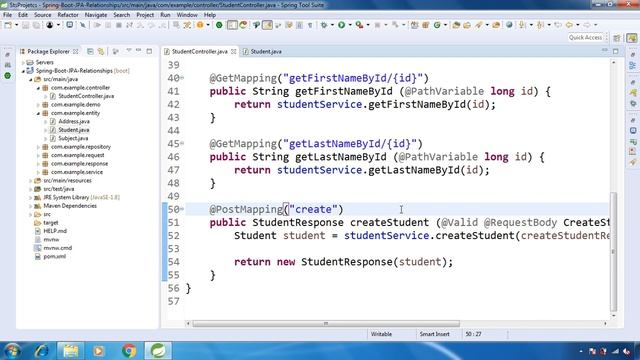The height and width of the screenshot is (360, 640).
Task: Close the StudentController.java tab
Action: [233, 51]
